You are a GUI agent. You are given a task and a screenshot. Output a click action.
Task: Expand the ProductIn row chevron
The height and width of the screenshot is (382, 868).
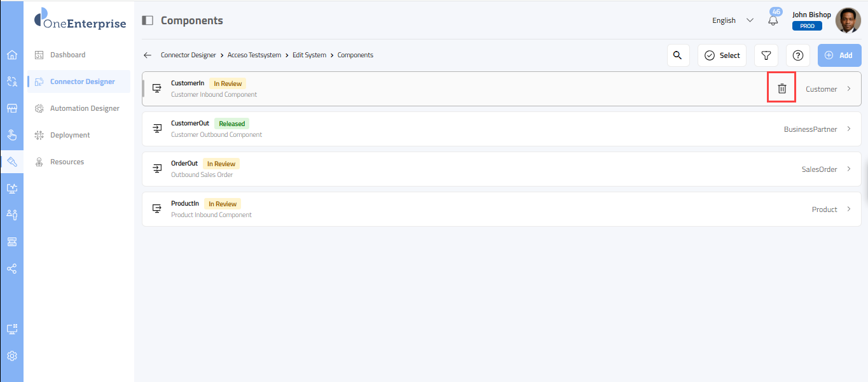click(x=849, y=209)
